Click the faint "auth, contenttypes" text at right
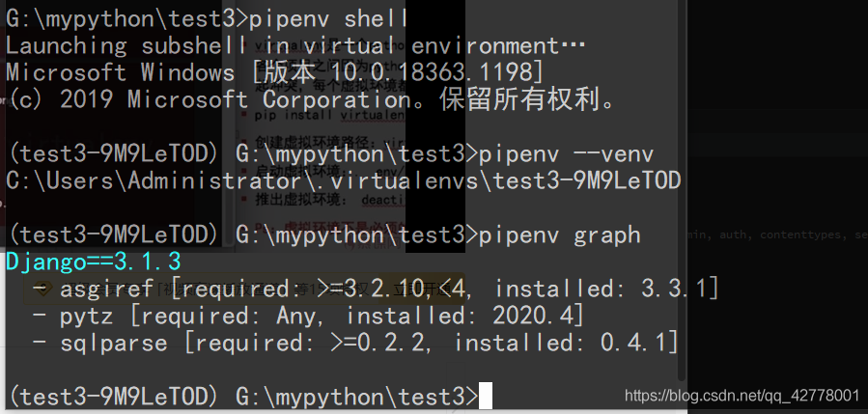 point(768,235)
